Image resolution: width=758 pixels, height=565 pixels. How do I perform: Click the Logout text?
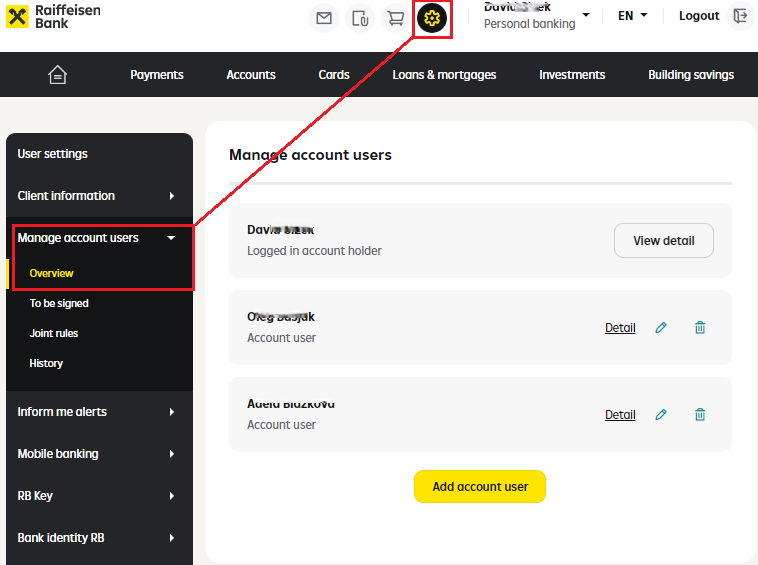(699, 16)
